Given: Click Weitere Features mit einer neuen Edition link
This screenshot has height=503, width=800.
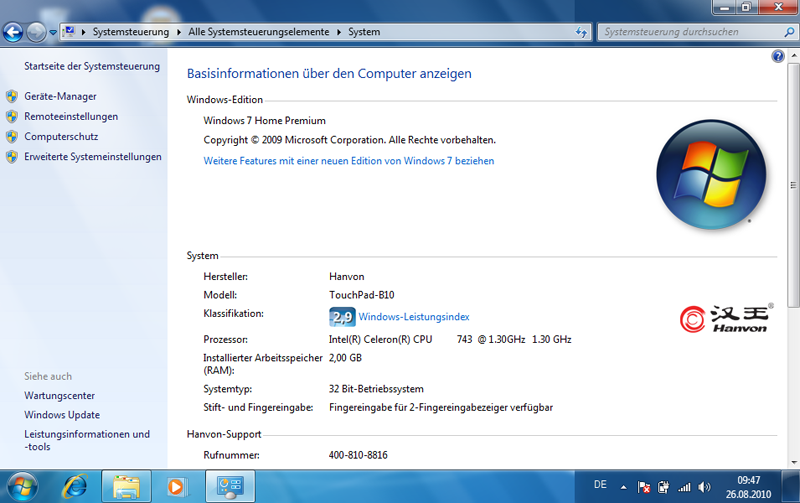Looking at the screenshot, I should 349,161.
